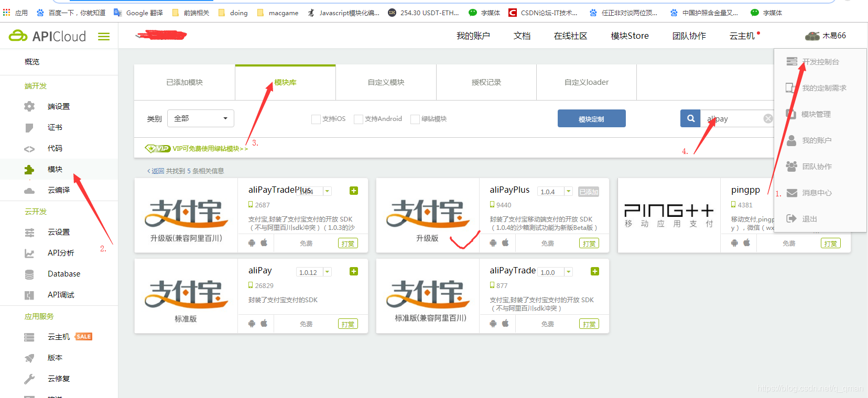Open 文档 in top navigation
The width and height of the screenshot is (868, 398).
coord(522,36)
